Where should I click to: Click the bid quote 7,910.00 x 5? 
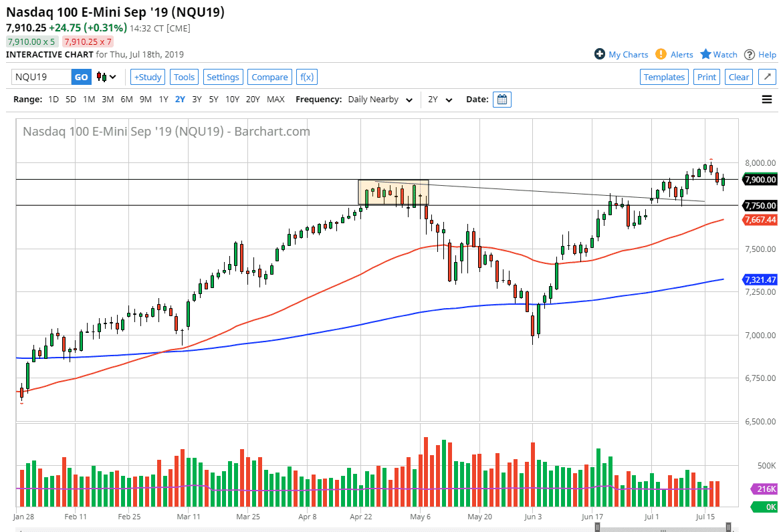click(32, 42)
